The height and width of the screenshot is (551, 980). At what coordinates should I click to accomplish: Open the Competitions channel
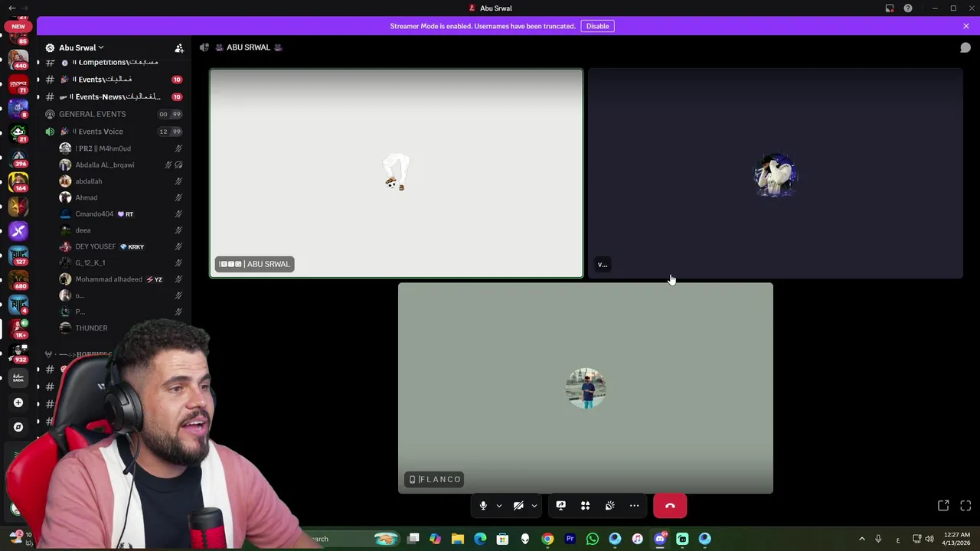click(x=115, y=63)
